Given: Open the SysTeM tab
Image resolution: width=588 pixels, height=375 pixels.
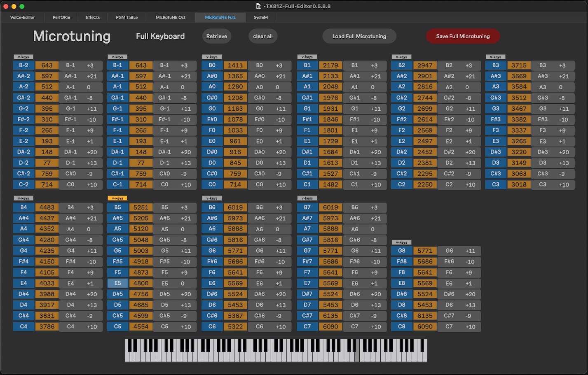Looking at the screenshot, I should [x=260, y=17].
